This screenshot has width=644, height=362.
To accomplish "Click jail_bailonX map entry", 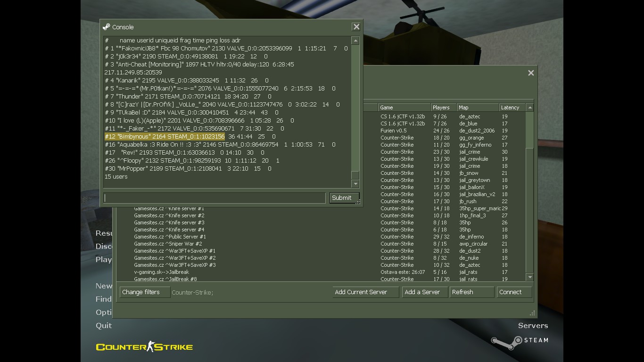I will 472,187.
